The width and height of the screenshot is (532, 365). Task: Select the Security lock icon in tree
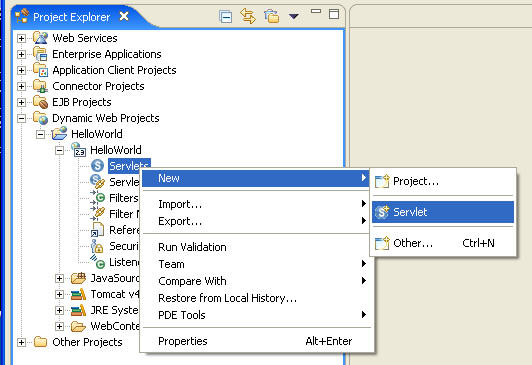tap(97, 246)
